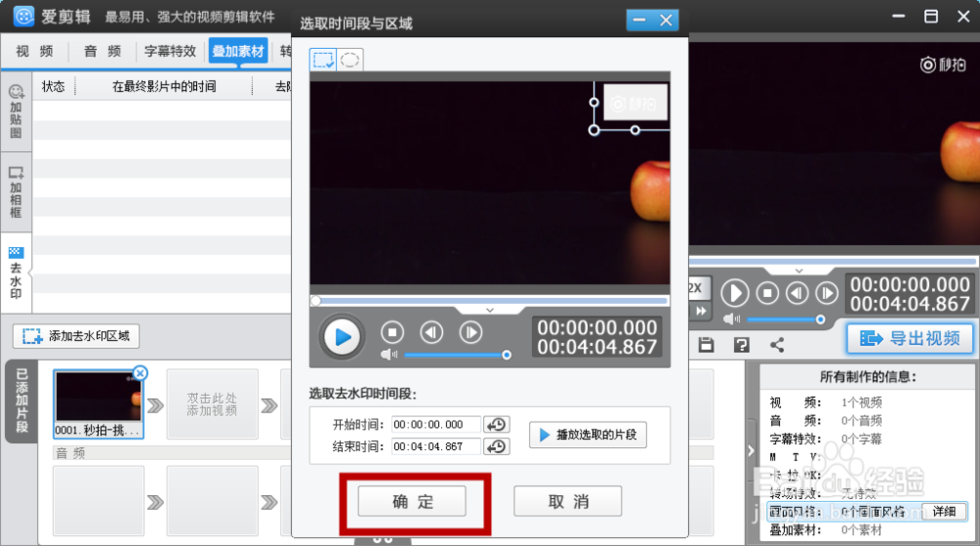Viewport: 980px width, 546px height.
Task: Collapse the info panel side arrow
Action: coord(752,451)
